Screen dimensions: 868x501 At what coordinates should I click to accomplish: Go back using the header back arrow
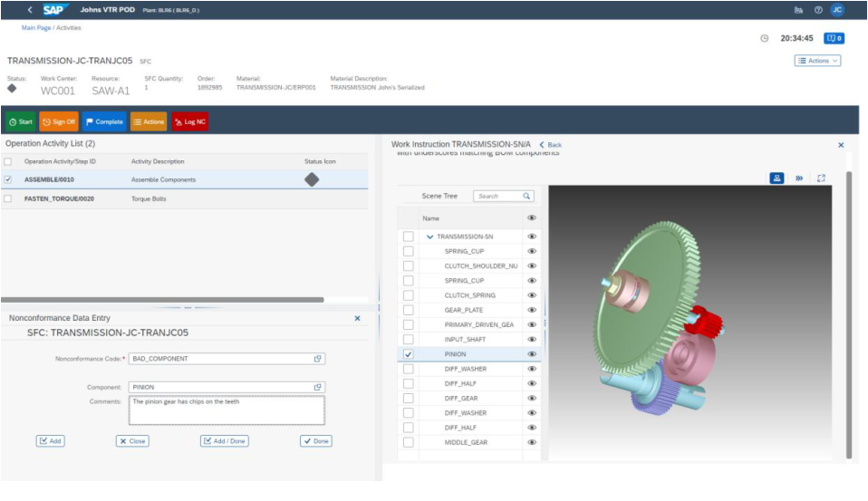pyautogui.click(x=30, y=9)
